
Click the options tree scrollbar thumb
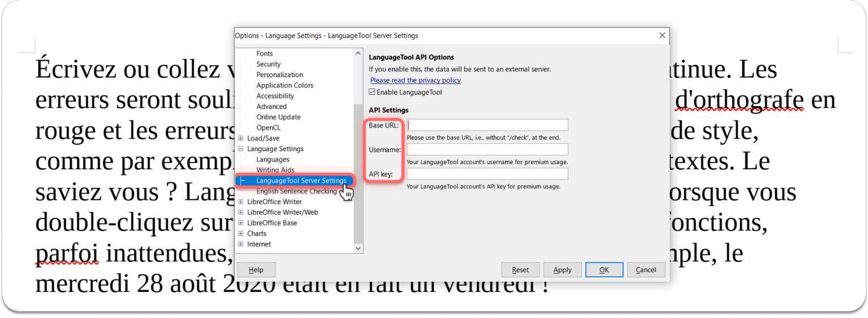[x=358, y=173]
